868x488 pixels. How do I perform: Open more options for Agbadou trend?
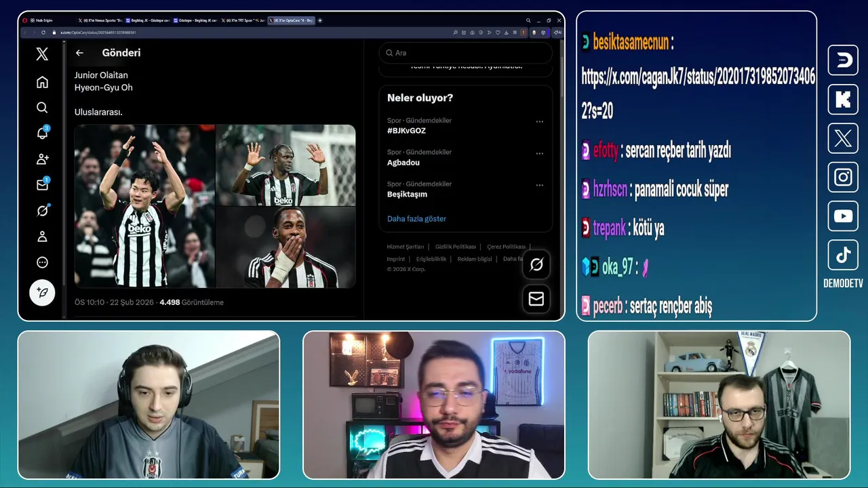[x=540, y=154]
